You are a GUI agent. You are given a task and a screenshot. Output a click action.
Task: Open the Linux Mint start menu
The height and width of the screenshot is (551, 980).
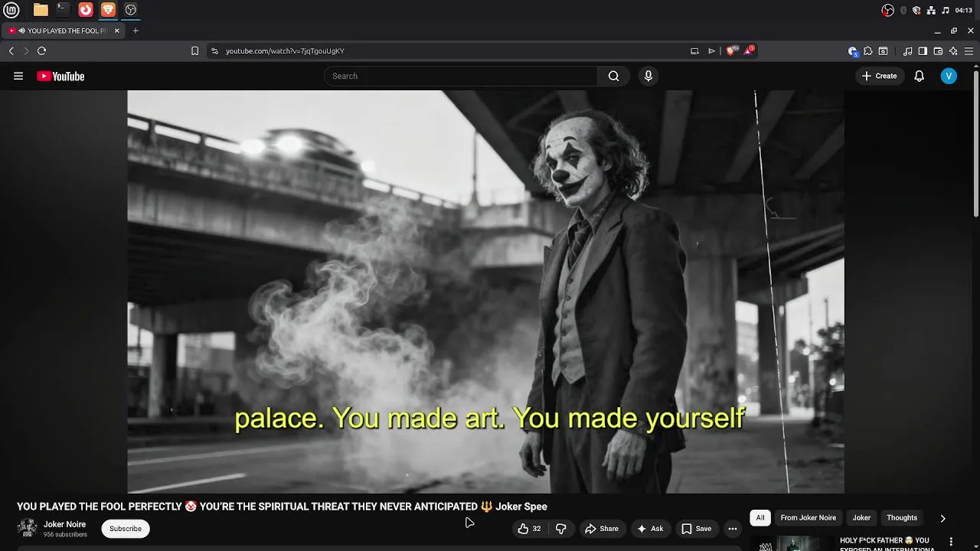11,10
